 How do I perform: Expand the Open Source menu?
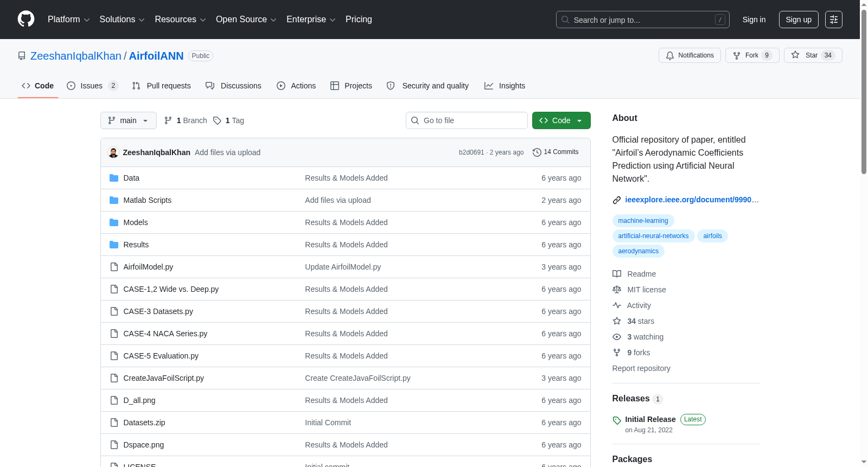[x=246, y=20]
